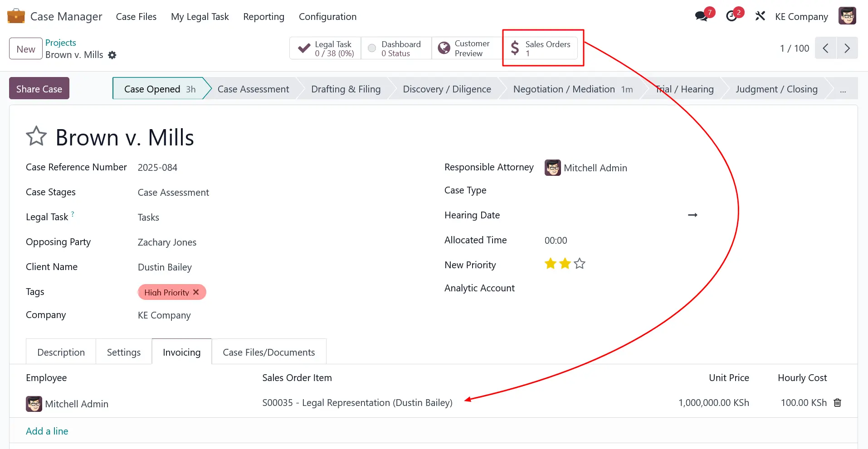Open Sales Orders dollar stat button
Screen dimensions: 868x449
coord(540,48)
